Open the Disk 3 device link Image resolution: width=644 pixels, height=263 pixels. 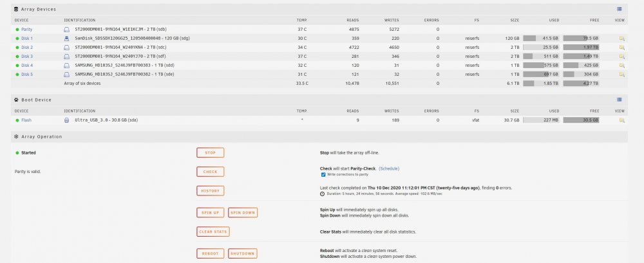27,57
